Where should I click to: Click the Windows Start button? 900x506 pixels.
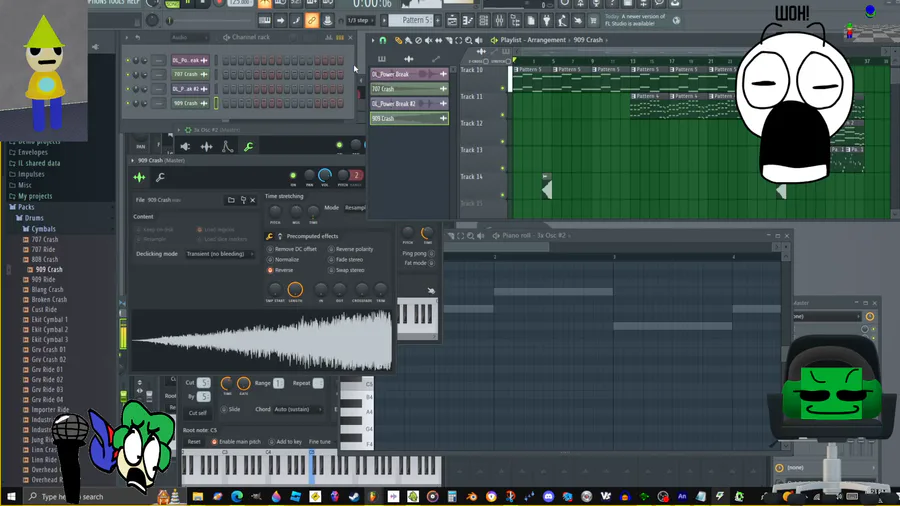tap(11, 496)
